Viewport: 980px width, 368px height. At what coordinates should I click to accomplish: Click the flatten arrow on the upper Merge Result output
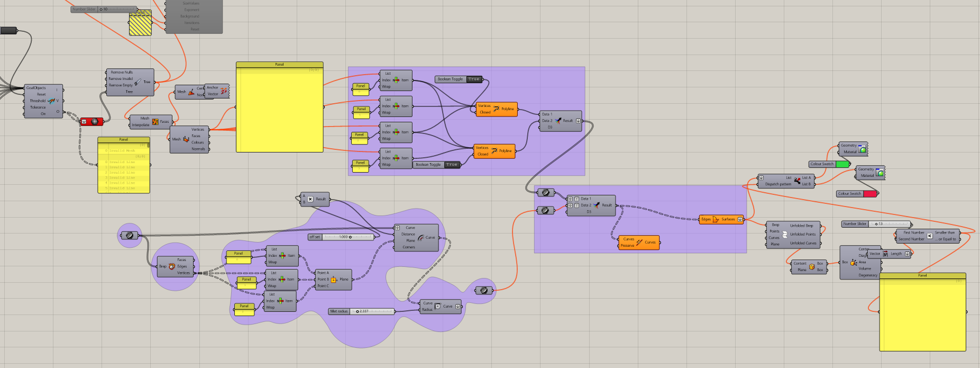[578, 121]
